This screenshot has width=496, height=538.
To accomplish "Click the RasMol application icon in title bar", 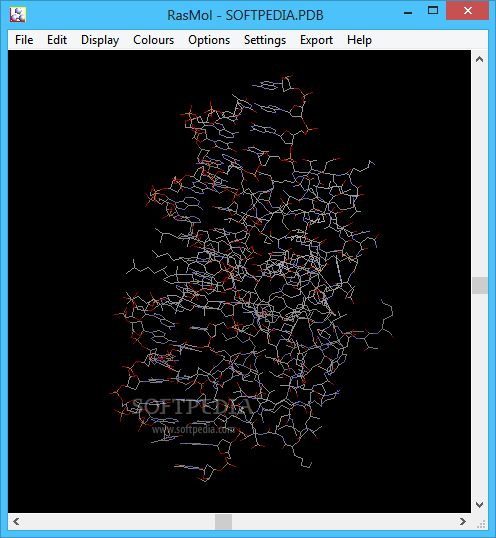I will tap(18, 15).
